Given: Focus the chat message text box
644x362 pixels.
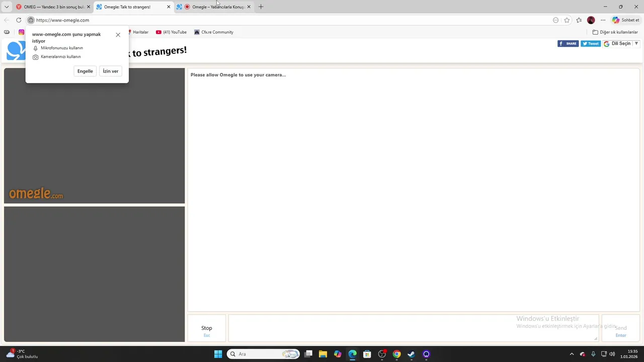Looking at the screenshot, I should point(414,328).
